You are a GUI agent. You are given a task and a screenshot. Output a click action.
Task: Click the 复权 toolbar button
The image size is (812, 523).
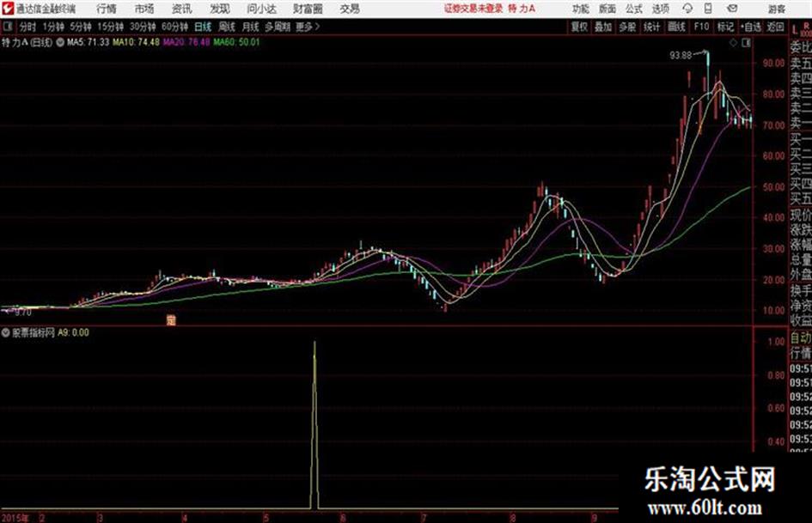point(579,27)
